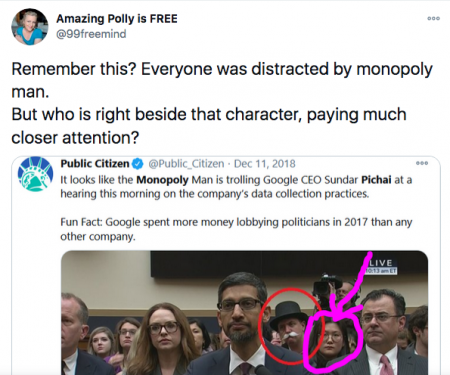Open the Dec 11, 2018 timestamp

pos(265,164)
